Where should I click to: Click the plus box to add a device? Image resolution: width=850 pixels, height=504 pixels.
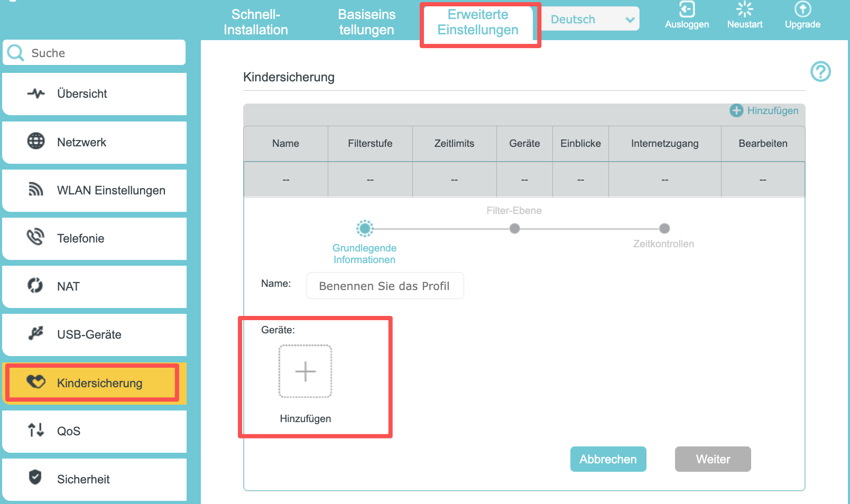click(x=306, y=371)
